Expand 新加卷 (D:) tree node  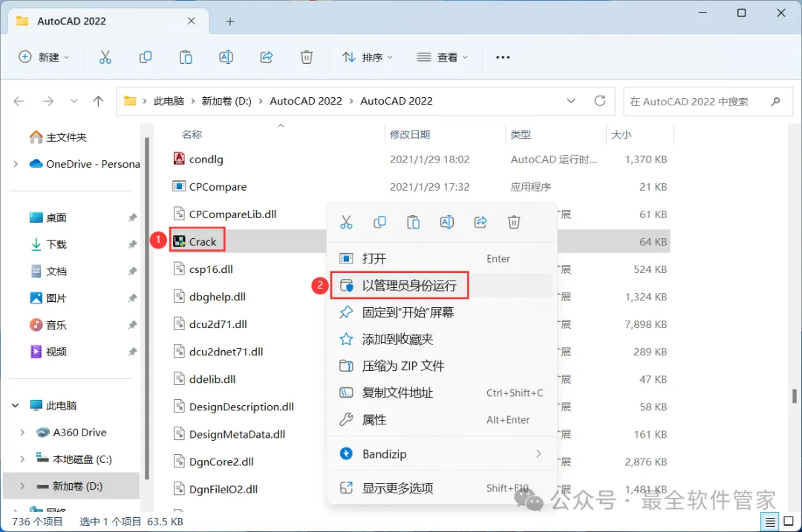pyautogui.click(x=22, y=486)
